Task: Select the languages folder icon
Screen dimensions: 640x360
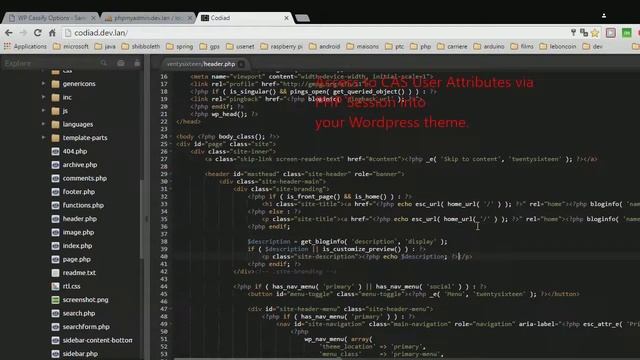Action: tap(56, 124)
